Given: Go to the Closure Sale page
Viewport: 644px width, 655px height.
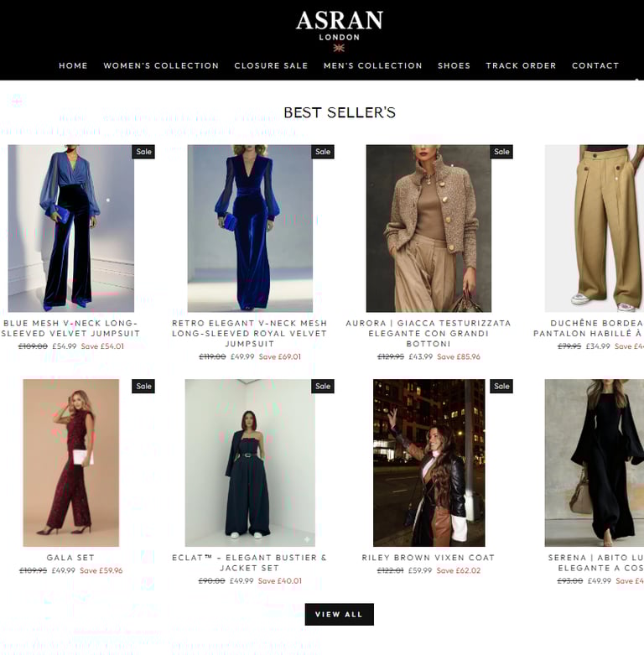Looking at the screenshot, I should (x=271, y=65).
